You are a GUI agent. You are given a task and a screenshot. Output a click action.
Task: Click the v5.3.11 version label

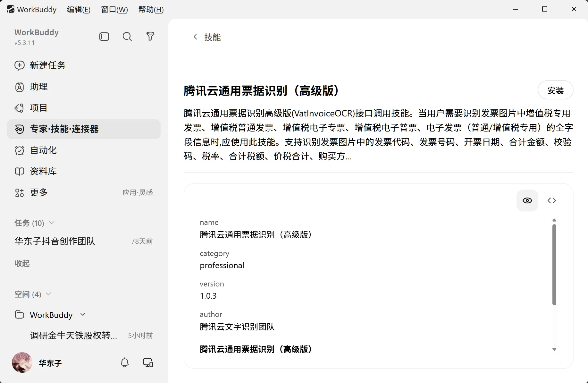(x=24, y=43)
